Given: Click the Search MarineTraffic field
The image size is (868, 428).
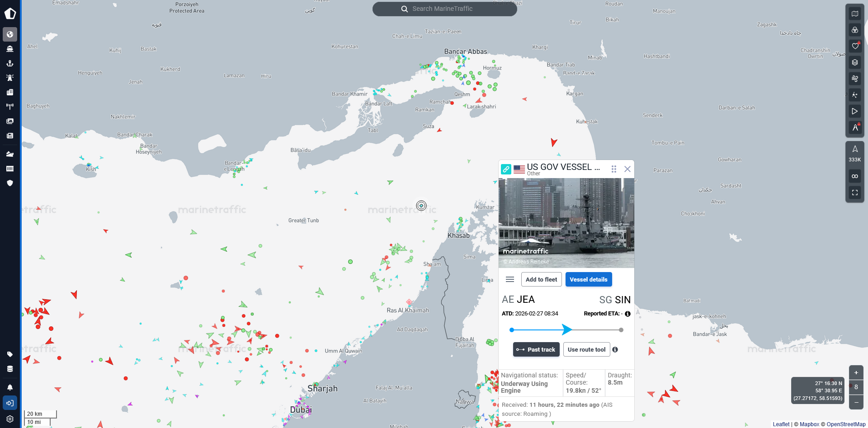Looking at the screenshot, I should 445,9.
